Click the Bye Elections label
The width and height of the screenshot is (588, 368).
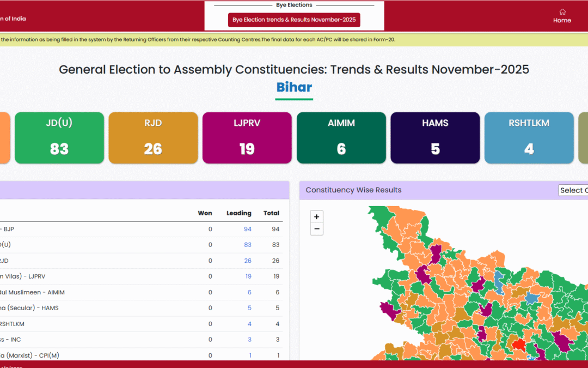coord(294,5)
